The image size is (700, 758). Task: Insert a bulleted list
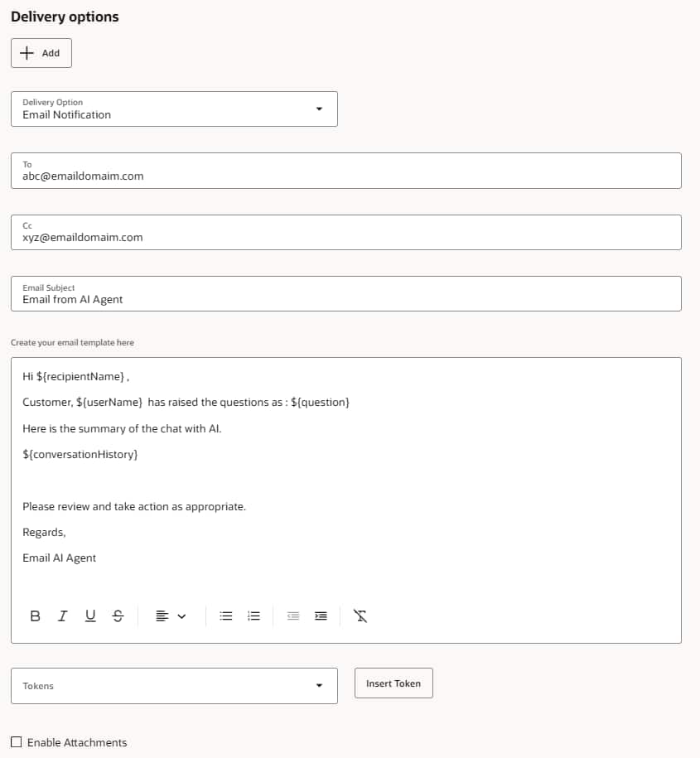[225, 616]
